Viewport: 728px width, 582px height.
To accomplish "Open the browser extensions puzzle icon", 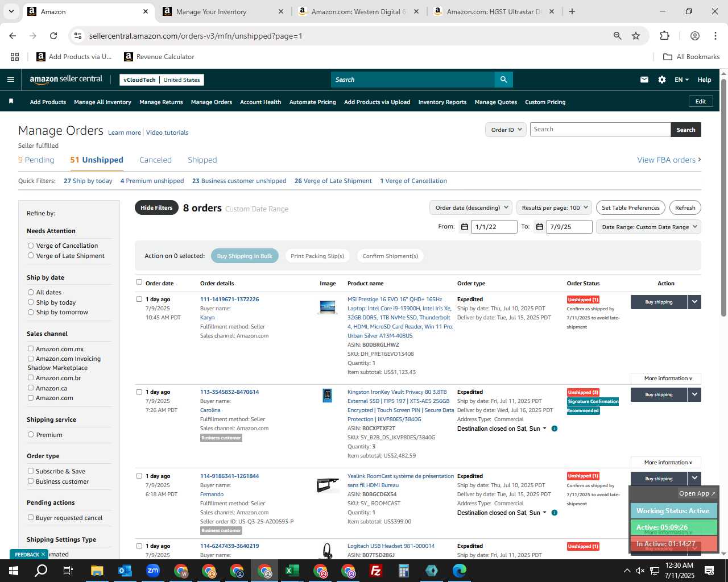I will tap(664, 36).
